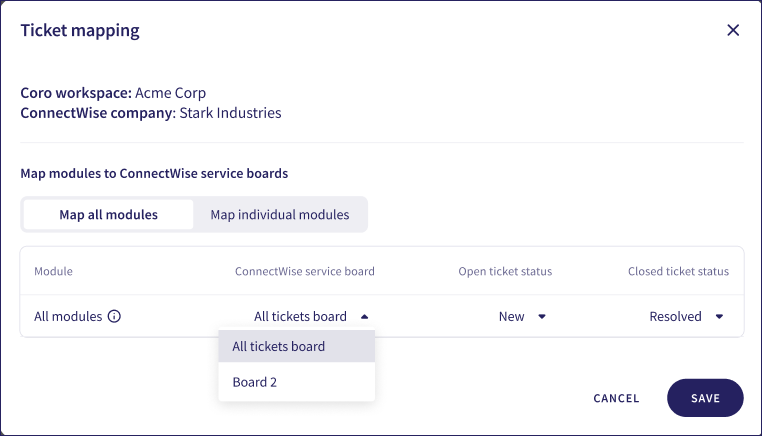The image size is (762, 436).
Task: Select All tickets board from the list
Action: pos(279,347)
